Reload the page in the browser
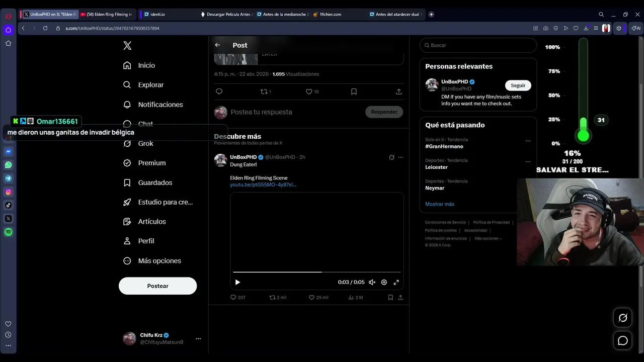 pos(45,28)
